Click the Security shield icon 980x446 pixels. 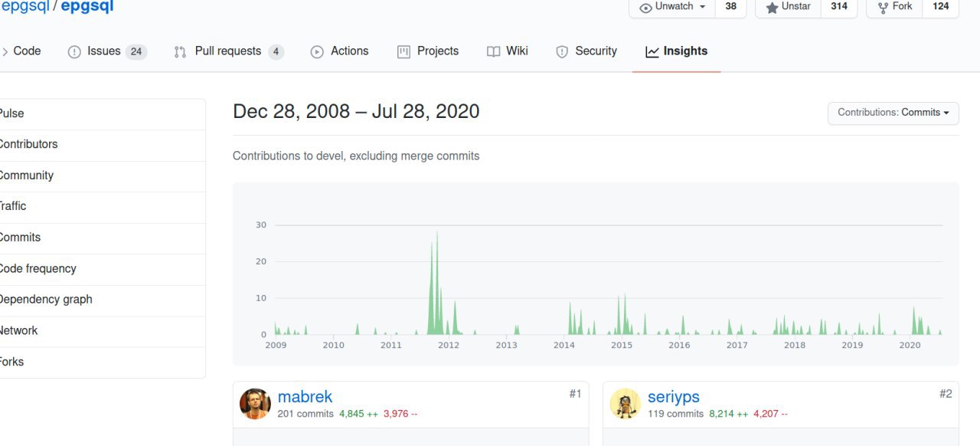(562, 52)
